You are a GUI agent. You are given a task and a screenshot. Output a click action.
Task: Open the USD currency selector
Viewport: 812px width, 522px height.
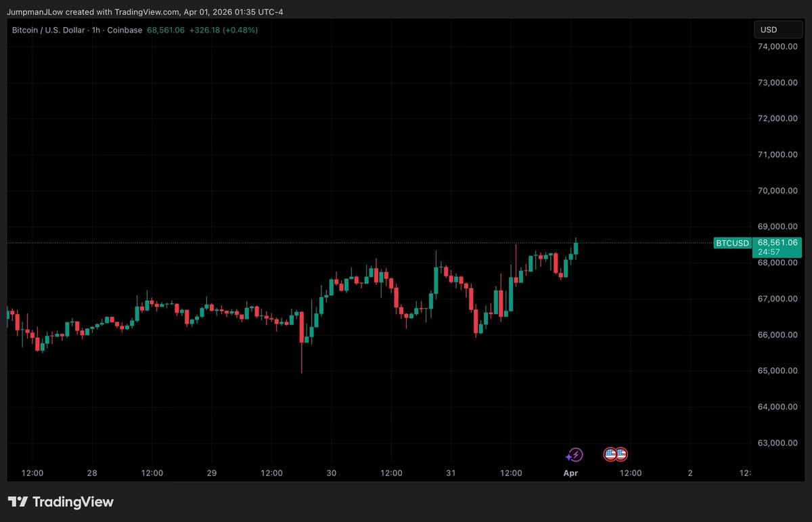coord(778,30)
